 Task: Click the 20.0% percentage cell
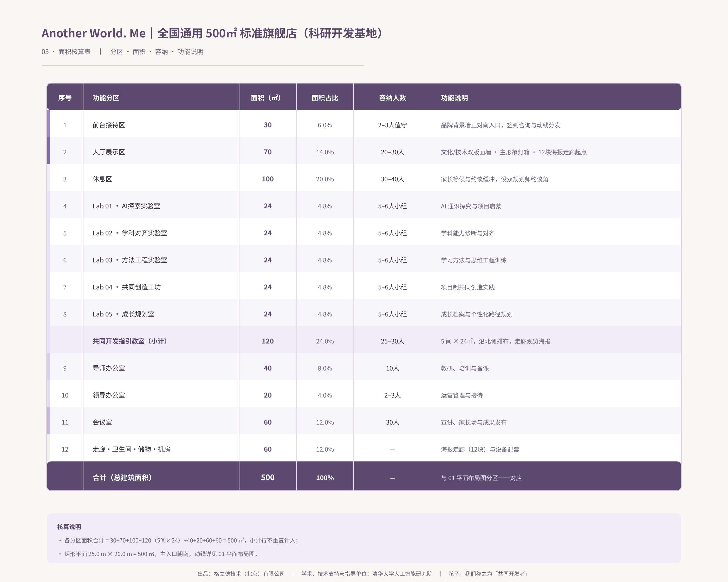coord(325,179)
